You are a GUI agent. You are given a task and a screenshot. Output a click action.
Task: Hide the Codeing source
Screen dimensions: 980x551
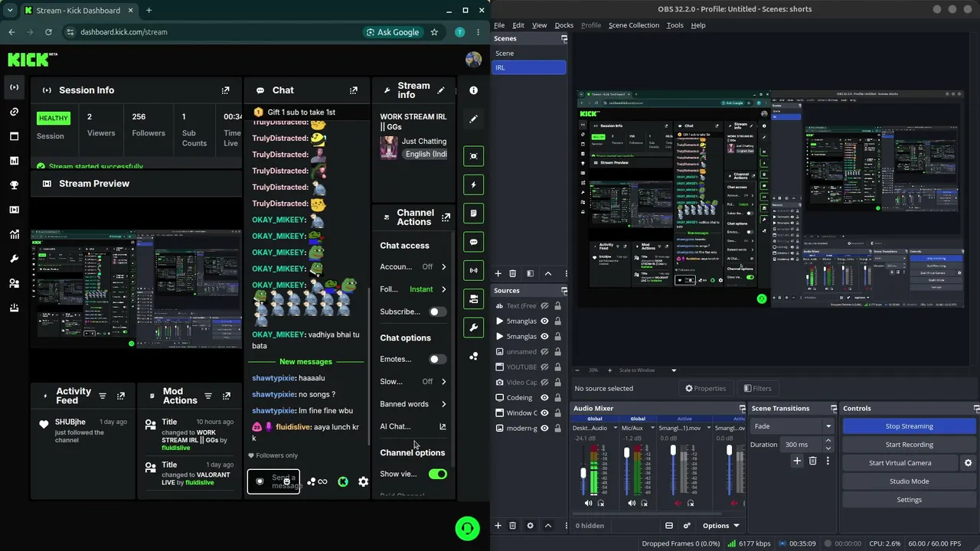(544, 398)
